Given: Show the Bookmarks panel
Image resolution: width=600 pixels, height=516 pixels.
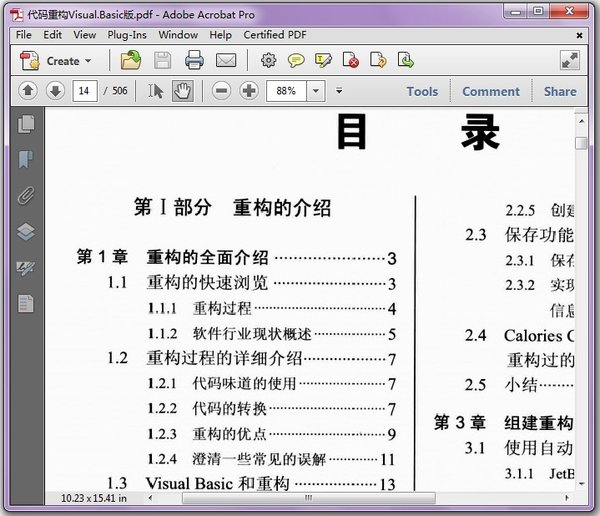Looking at the screenshot, I should pyautogui.click(x=26, y=159).
